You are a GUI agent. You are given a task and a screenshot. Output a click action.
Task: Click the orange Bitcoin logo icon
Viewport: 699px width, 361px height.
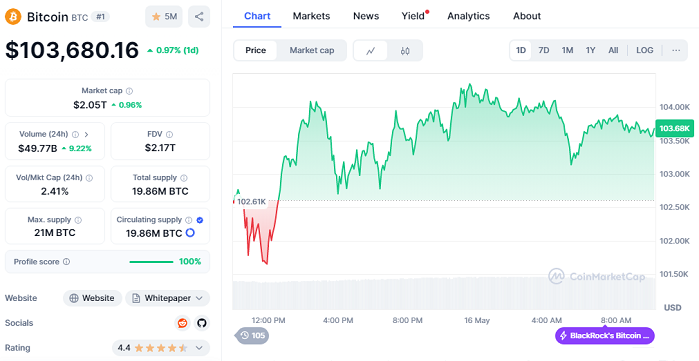click(x=13, y=17)
